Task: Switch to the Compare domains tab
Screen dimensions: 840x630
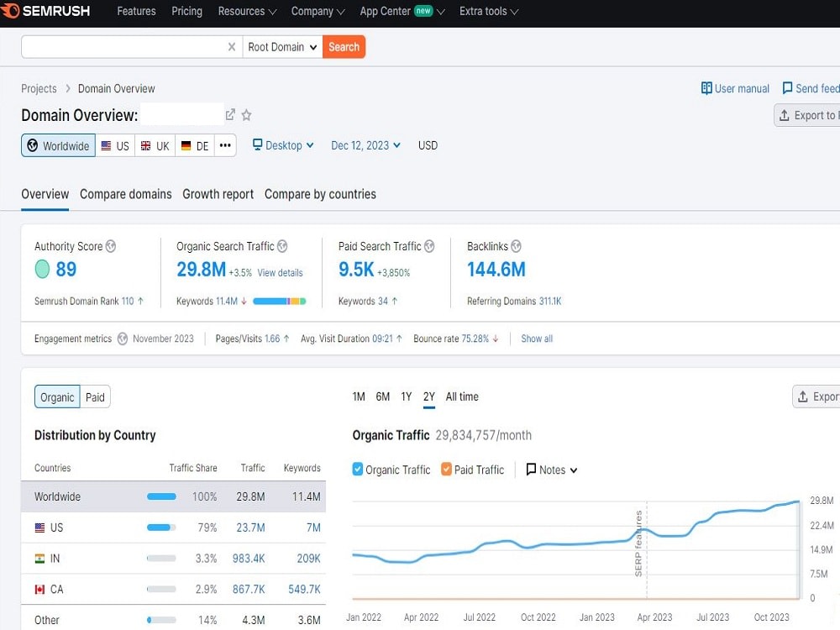Action: [x=126, y=194]
